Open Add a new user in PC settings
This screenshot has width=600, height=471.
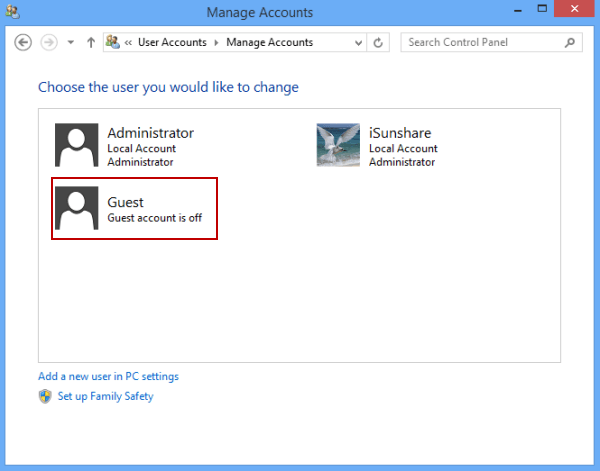point(108,376)
